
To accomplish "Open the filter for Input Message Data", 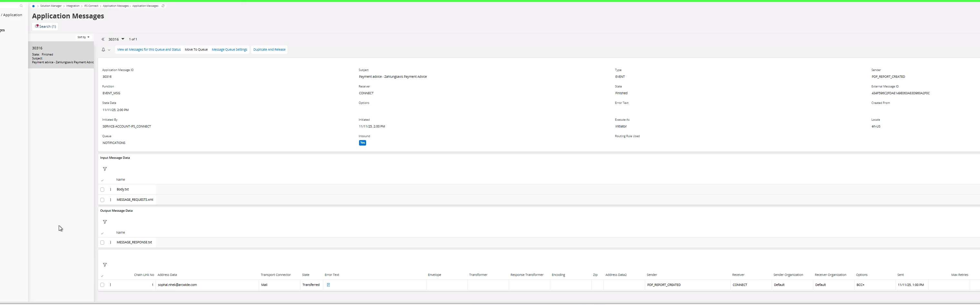I will [105, 169].
